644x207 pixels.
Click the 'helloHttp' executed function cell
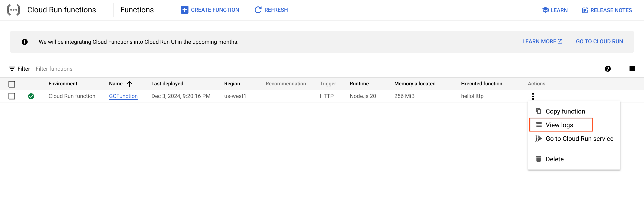[472, 96]
